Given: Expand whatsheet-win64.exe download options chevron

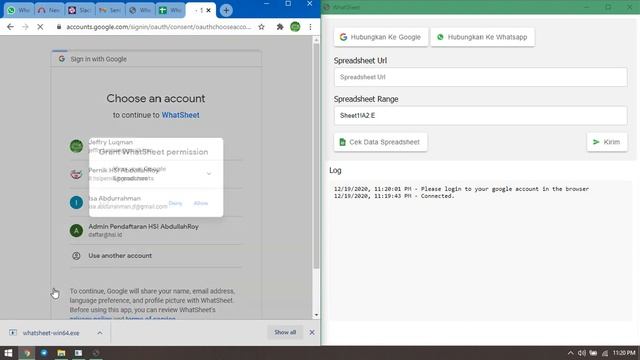Looking at the screenshot, I should 100,333.
